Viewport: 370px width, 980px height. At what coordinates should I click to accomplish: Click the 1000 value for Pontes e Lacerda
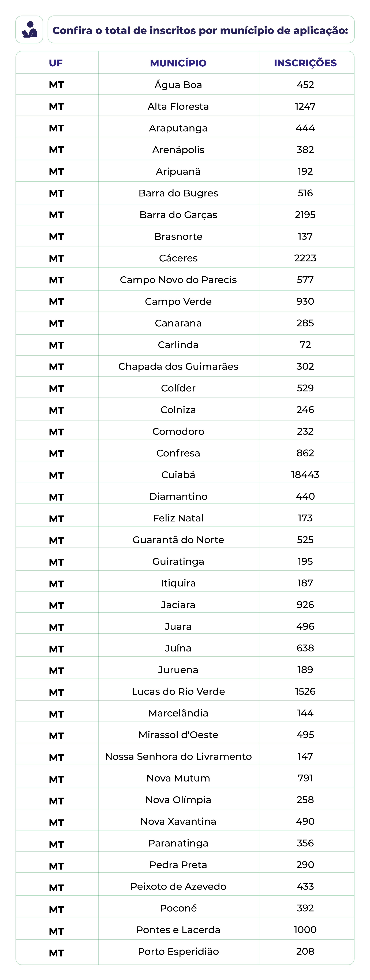coord(305,930)
